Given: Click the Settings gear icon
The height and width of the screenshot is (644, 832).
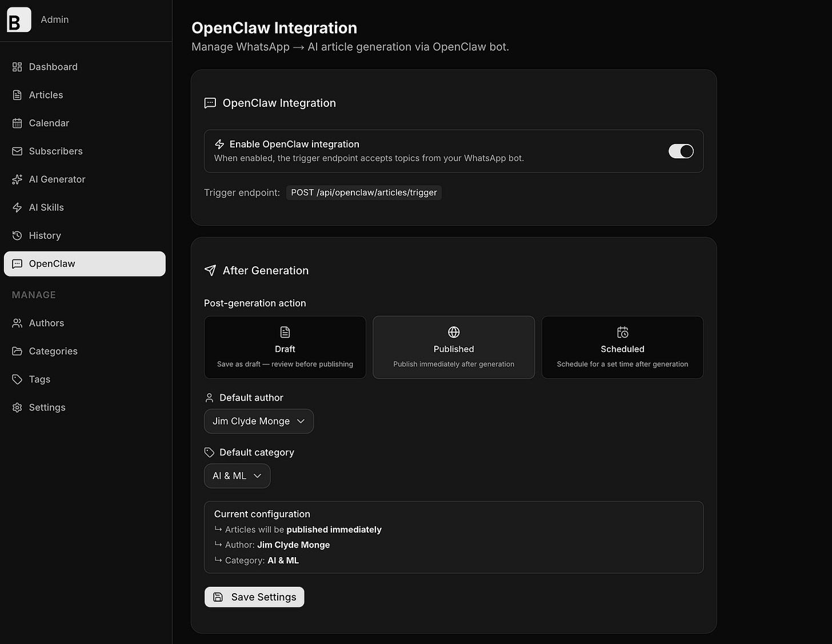Looking at the screenshot, I should pyautogui.click(x=17, y=407).
